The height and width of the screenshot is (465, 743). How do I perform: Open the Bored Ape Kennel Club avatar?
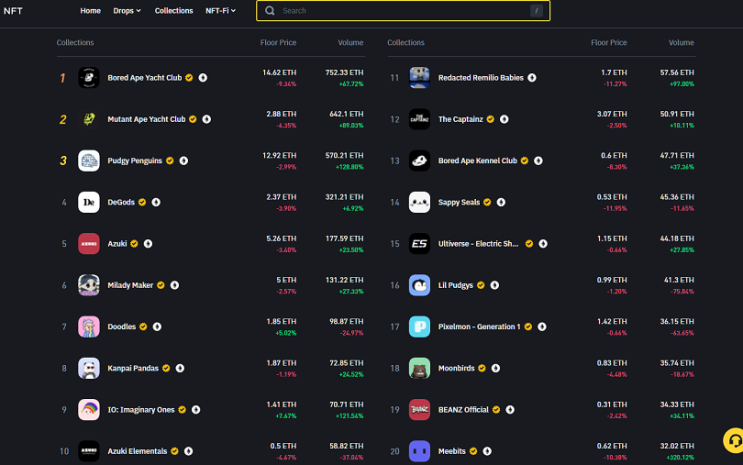[419, 161]
